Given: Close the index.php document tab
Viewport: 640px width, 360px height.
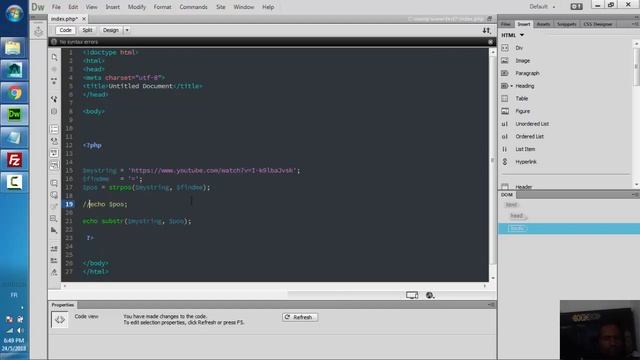Looking at the screenshot, I should point(84,19).
